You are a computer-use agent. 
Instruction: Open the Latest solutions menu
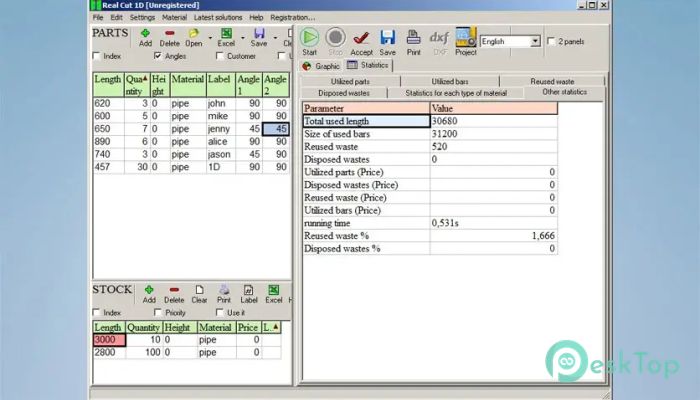(x=218, y=17)
